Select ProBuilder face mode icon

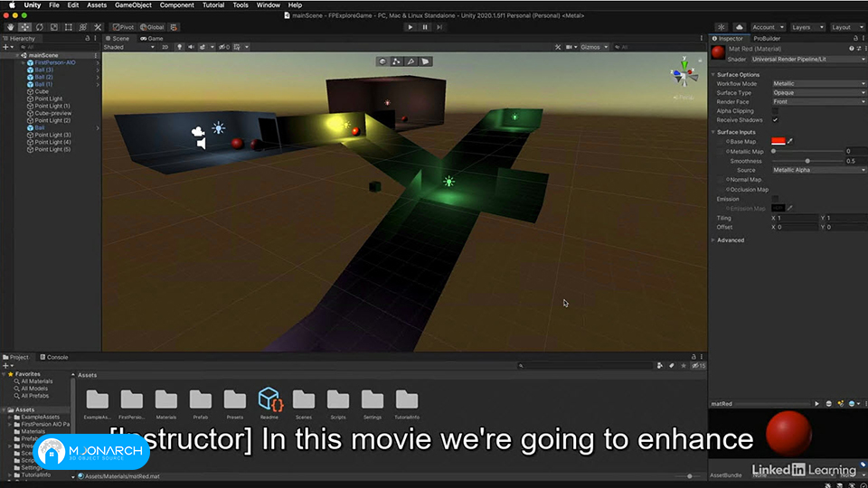tap(425, 61)
